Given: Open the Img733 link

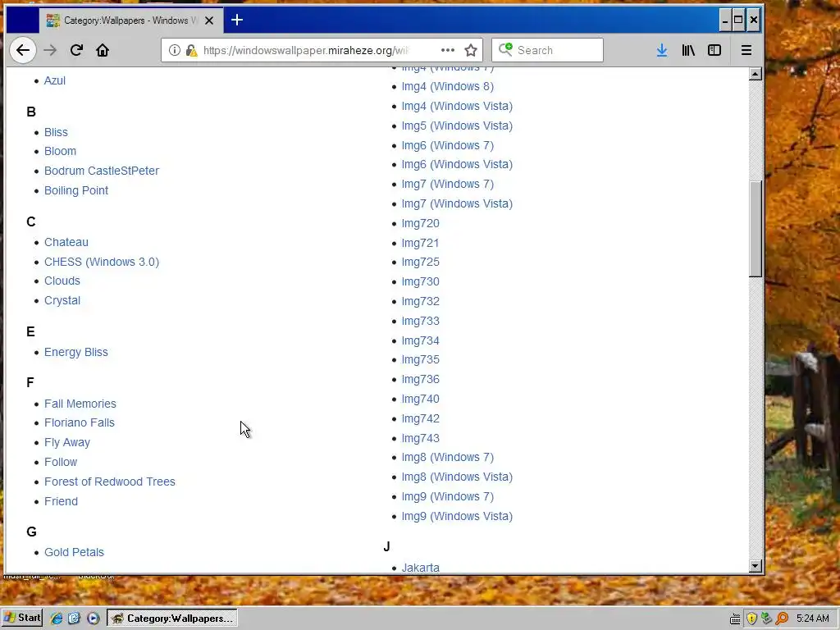Looking at the screenshot, I should coord(420,322).
